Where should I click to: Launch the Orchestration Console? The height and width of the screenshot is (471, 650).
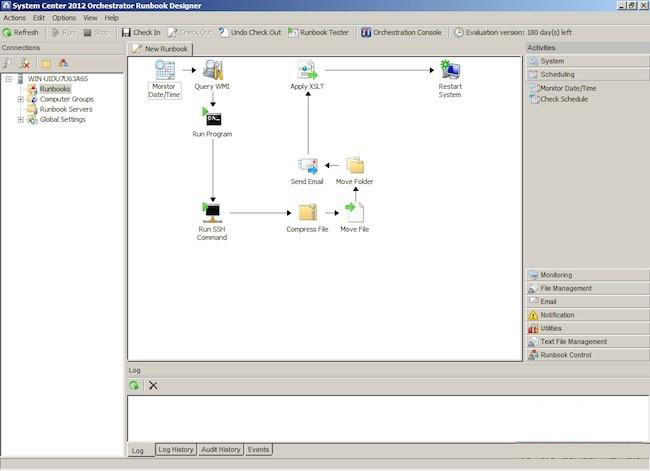point(401,32)
